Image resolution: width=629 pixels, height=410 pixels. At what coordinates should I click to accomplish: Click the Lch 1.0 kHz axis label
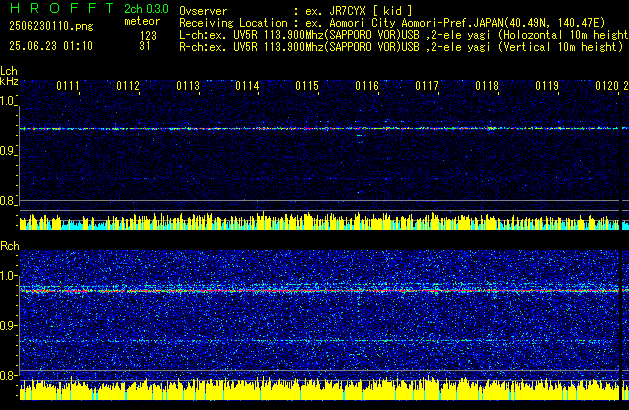tap(7, 101)
